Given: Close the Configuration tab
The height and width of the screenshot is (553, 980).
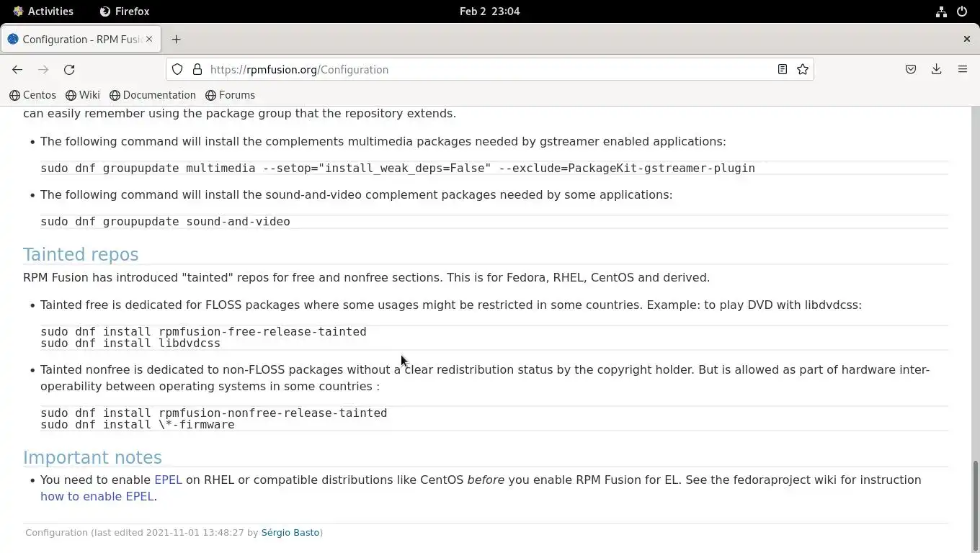Looking at the screenshot, I should 149,39.
